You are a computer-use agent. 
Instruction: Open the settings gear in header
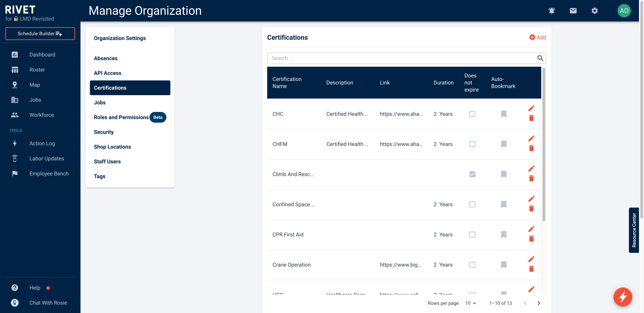pyautogui.click(x=595, y=11)
